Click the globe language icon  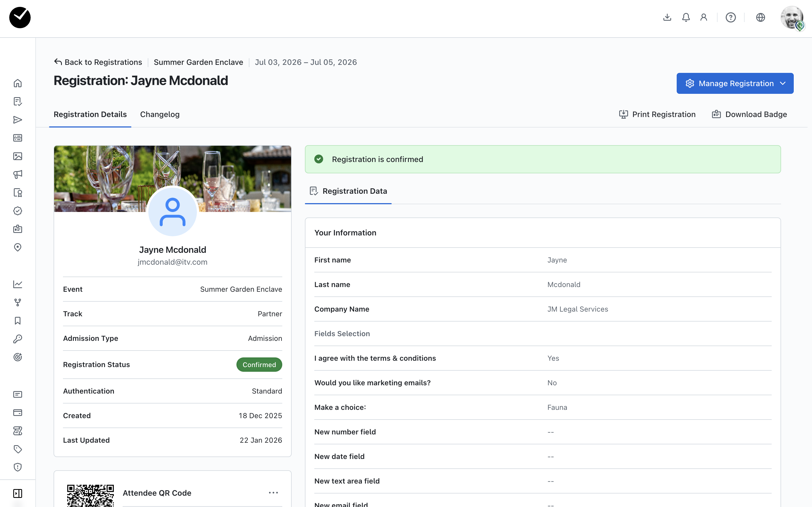click(760, 17)
